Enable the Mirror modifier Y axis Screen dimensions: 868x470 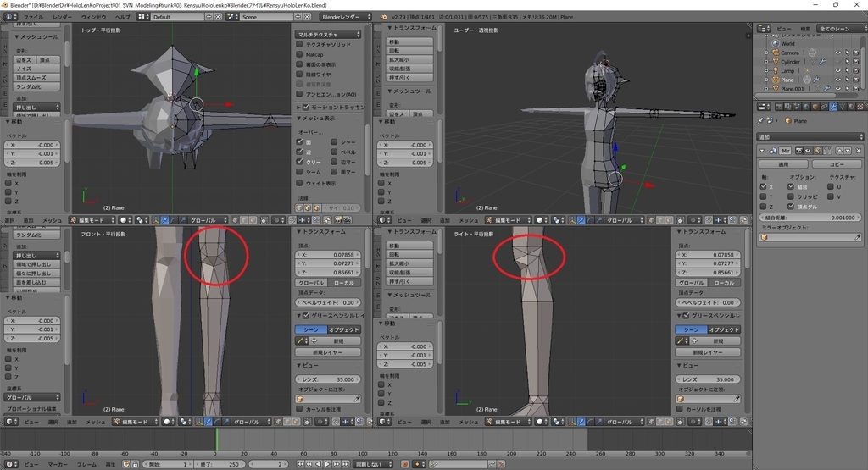[x=764, y=196]
